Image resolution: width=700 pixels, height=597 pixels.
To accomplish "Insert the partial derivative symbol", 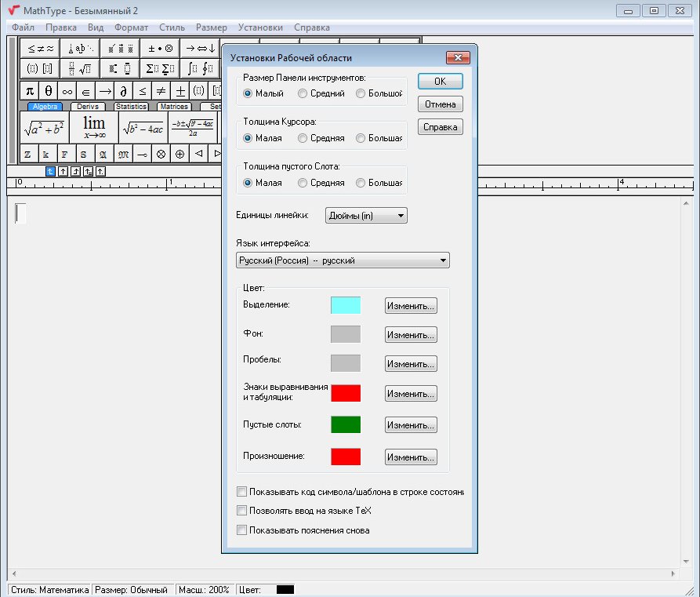I will coord(123,91).
